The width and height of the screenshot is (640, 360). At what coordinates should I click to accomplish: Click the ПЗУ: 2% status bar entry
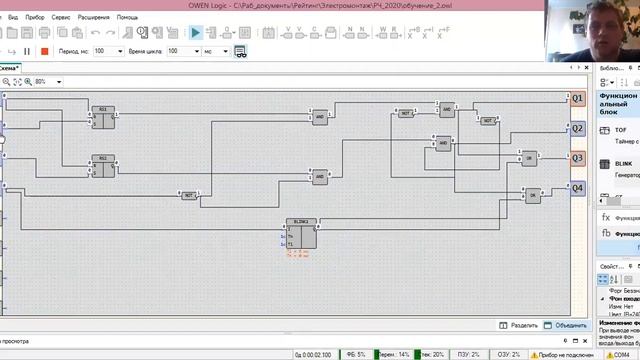468,355
